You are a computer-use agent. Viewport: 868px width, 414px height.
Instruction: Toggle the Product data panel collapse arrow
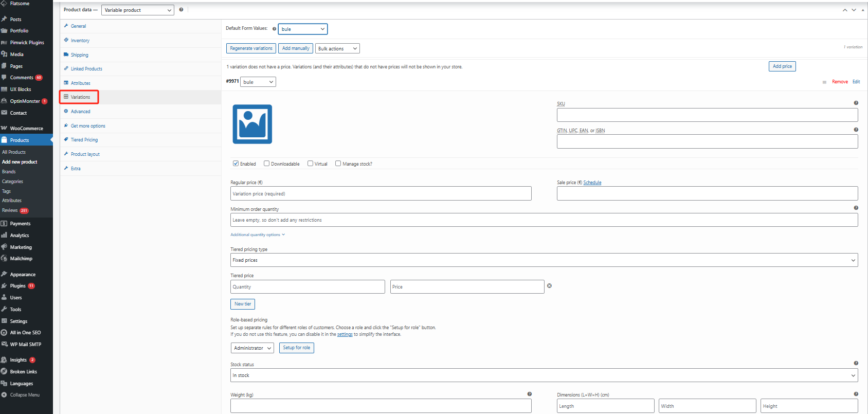pos(863,10)
